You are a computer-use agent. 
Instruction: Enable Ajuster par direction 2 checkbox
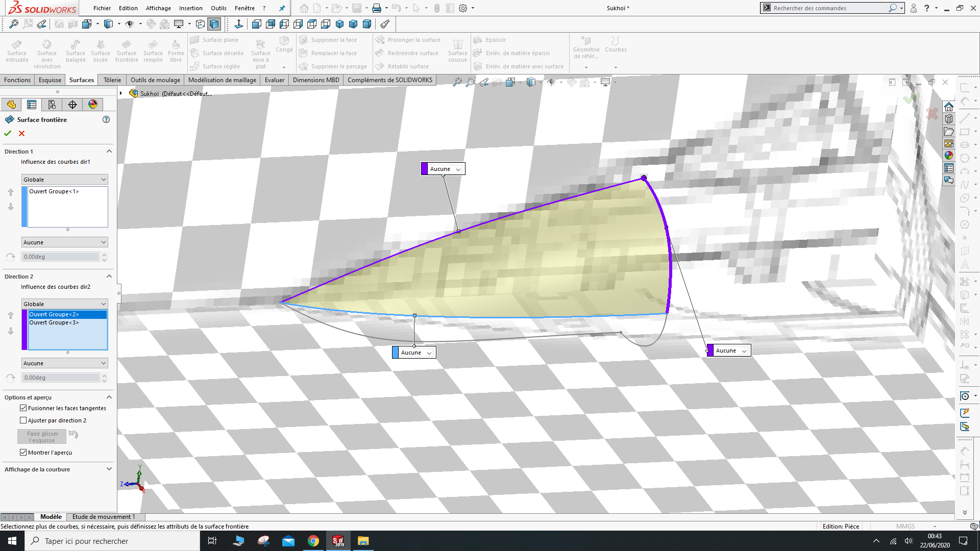coord(23,420)
